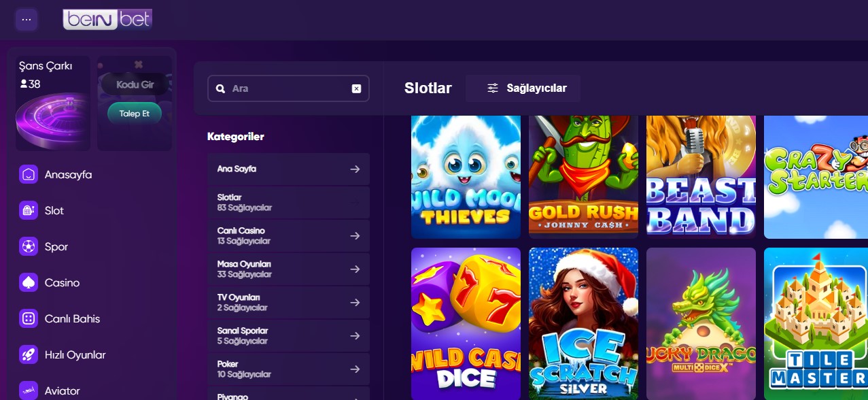Open Casino from the sidebar icon
This screenshot has height=400, width=868.
pos(28,282)
